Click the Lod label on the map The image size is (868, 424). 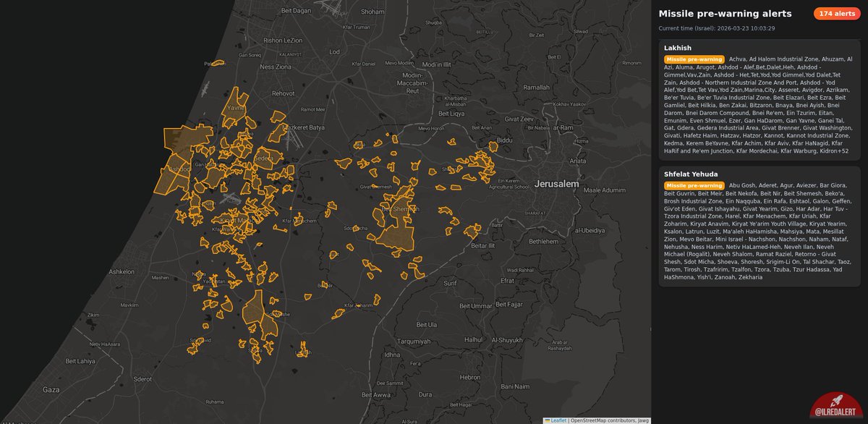tap(334, 52)
